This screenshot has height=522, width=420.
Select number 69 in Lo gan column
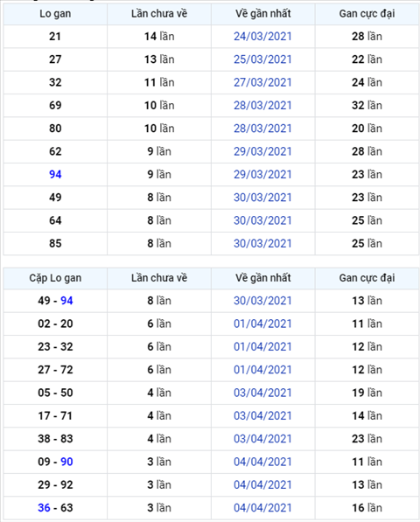tap(55, 105)
